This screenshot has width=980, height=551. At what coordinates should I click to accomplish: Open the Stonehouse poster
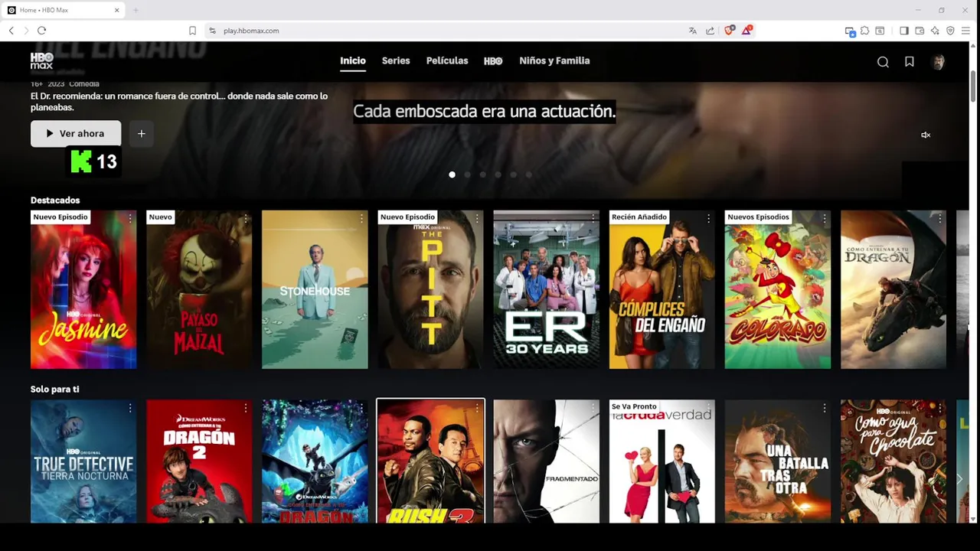315,289
